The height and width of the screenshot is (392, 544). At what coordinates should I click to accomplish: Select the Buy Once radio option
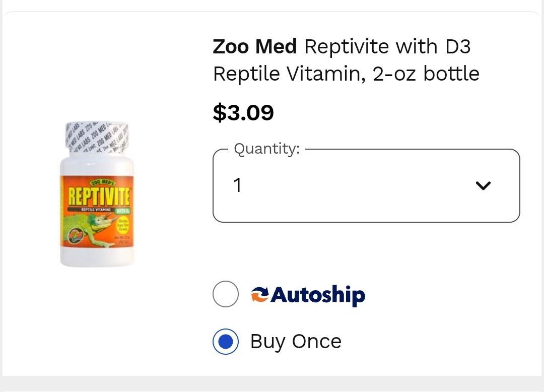pos(225,342)
